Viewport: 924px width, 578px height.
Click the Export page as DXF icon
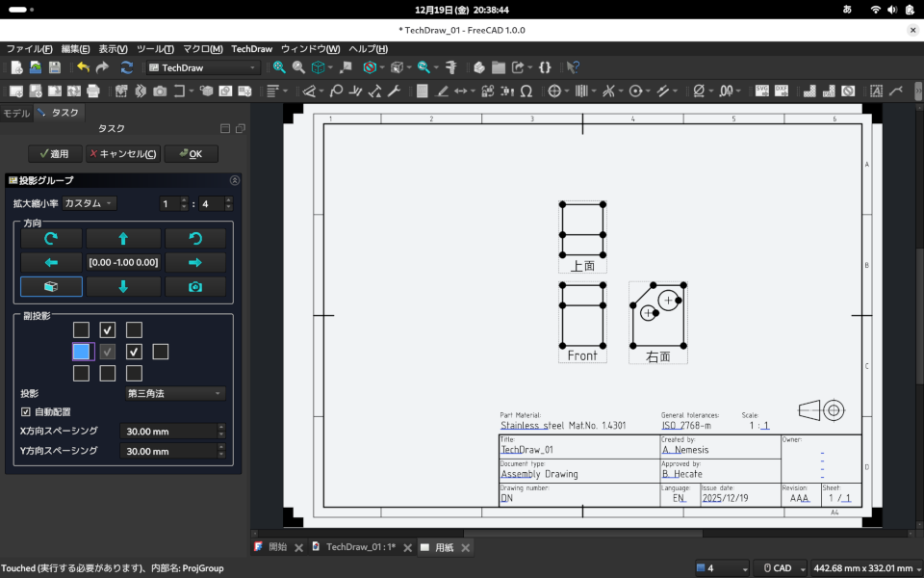click(781, 91)
